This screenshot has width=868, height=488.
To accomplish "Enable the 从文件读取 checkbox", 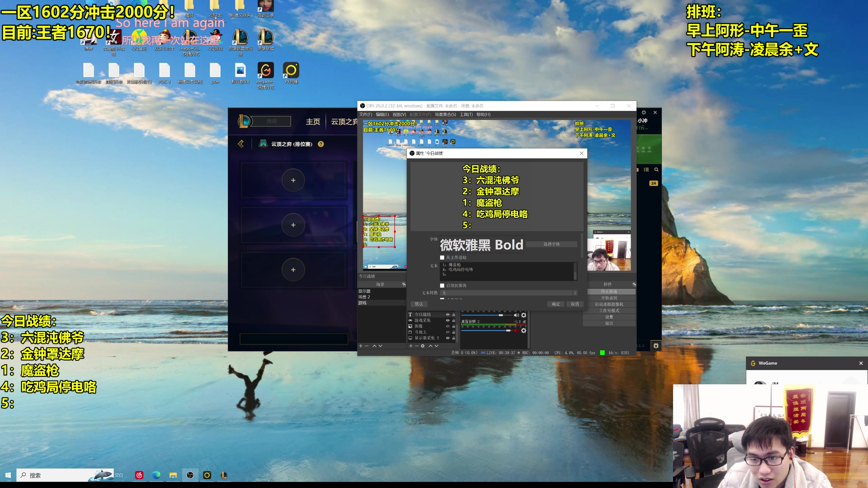I will 442,258.
